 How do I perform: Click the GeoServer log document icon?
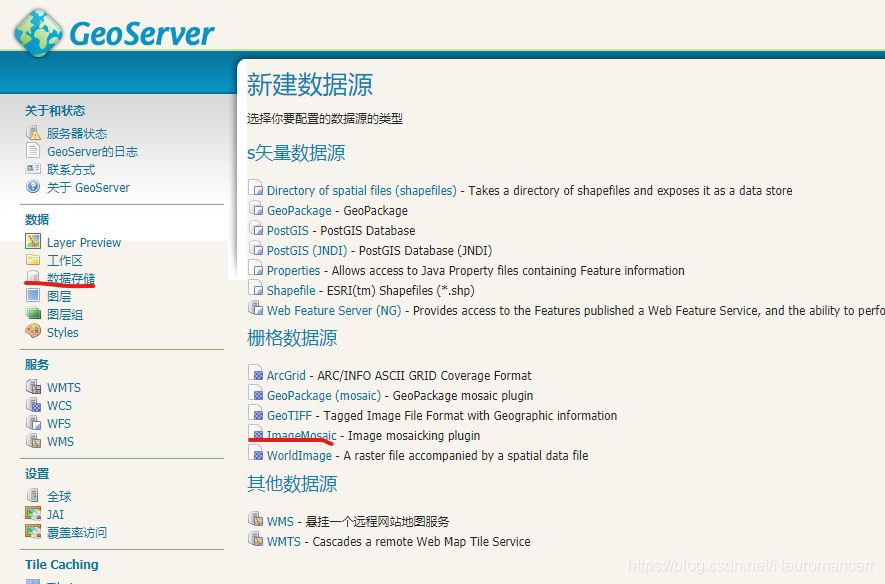(x=33, y=151)
